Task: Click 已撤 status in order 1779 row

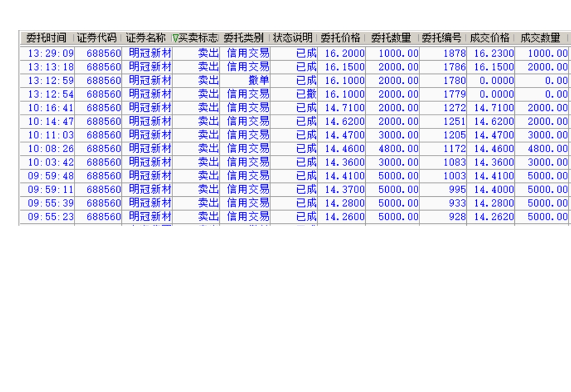Action: pyautogui.click(x=306, y=94)
